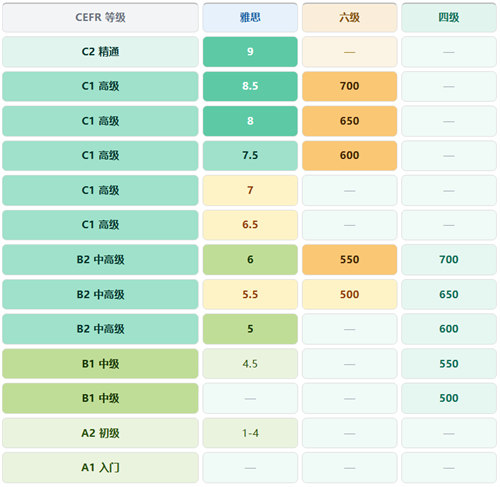Click the 四级 "600" score cell
500x487 pixels.
coord(449,329)
